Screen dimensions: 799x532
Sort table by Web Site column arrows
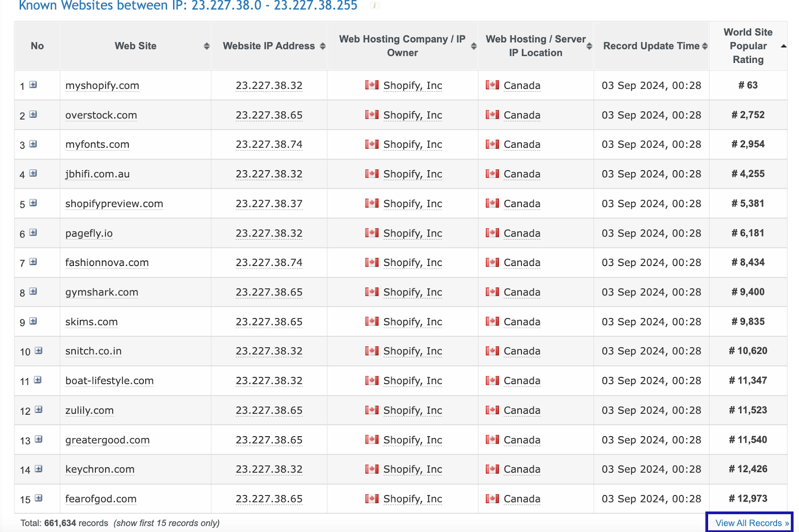(x=206, y=46)
